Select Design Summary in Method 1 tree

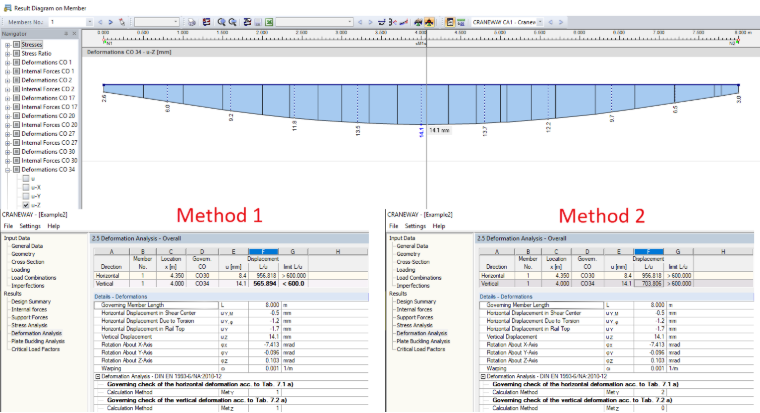[x=31, y=302]
